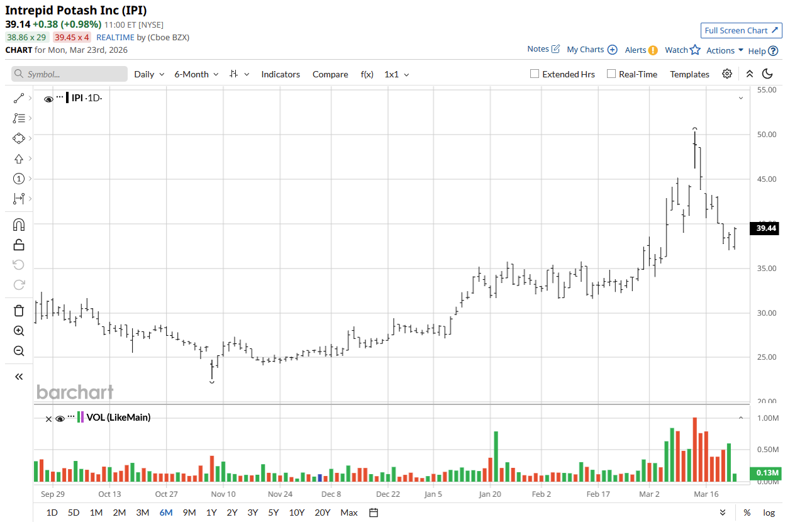Expand trend line tool options arrow
The image size is (790, 532).
click(x=30, y=98)
